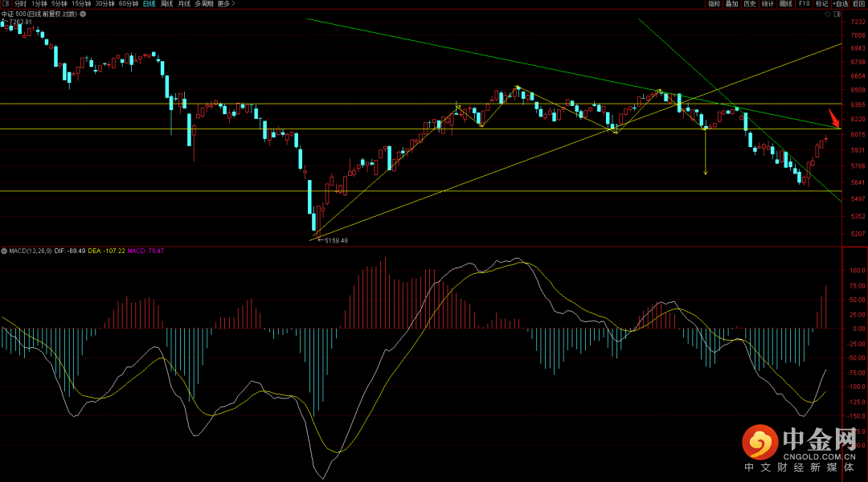Open F10 company information
This screenshot has width=868, height=482.
pyautogui.click(x=804, y=4)
